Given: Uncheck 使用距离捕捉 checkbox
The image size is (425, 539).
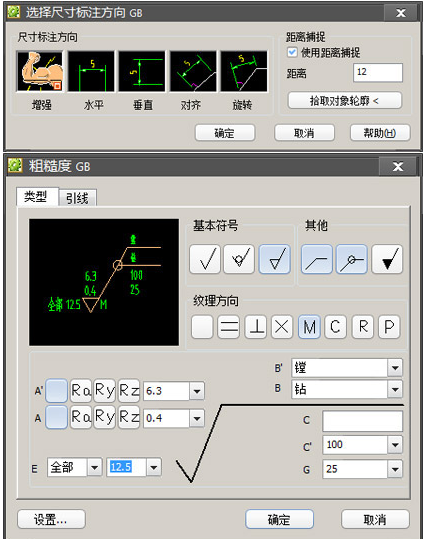Looking at the screenshot, I should (292, 52).
